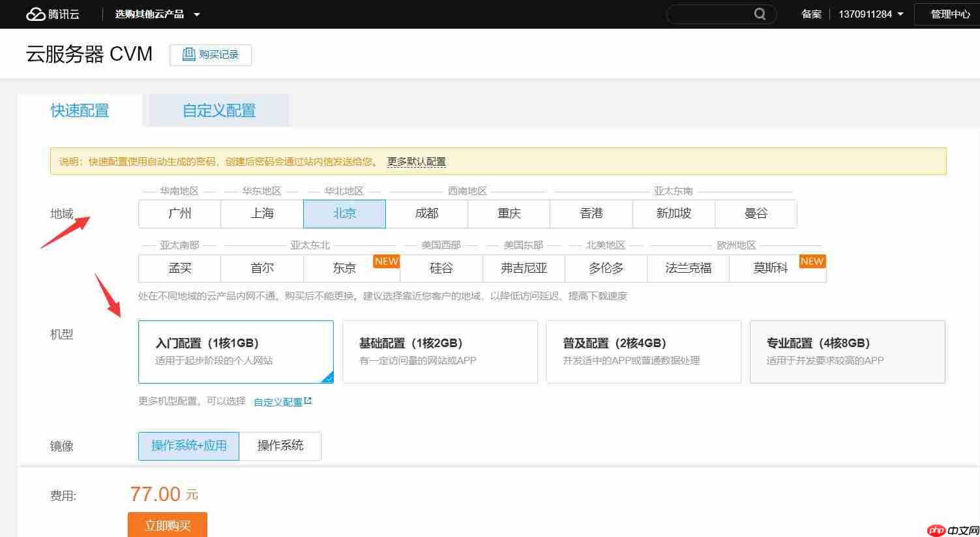
Task: Click the search magnifier icon
Action: pyautogui.click(x=760, y=14)
